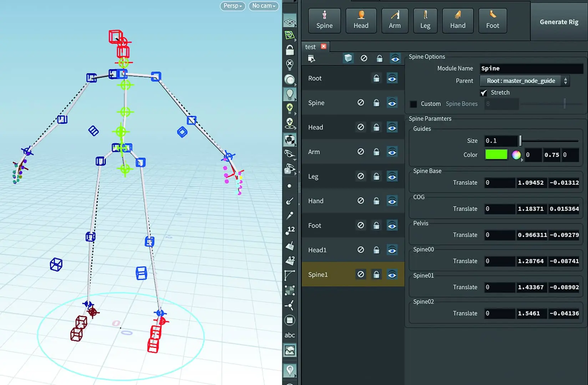Click the checkered cube material icon
The height and width of the screenshot is (385, 588).
290,140
